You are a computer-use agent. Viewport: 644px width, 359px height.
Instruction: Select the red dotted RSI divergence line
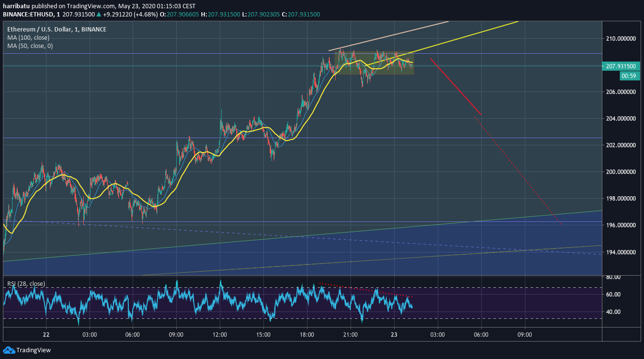pos(366,290)
